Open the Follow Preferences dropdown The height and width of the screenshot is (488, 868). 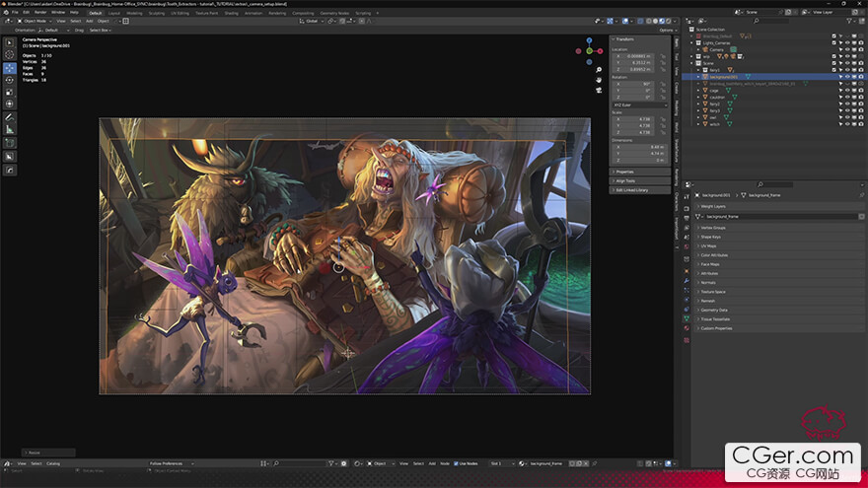[171, 463]
